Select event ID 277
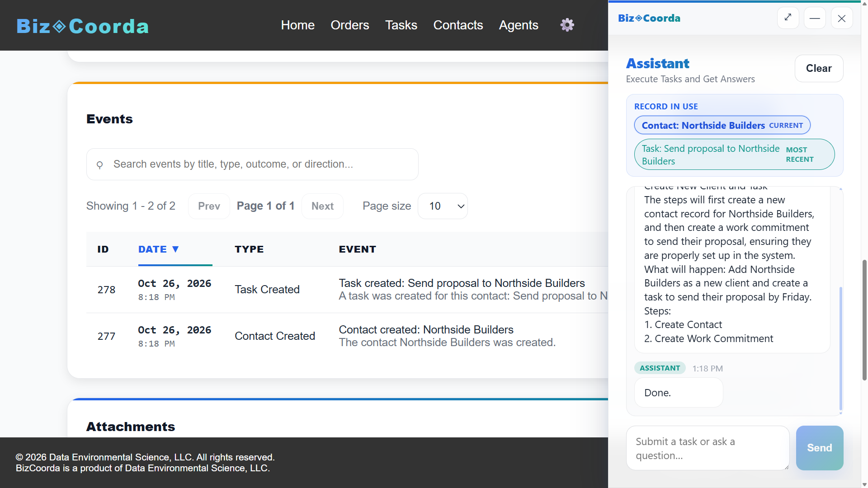868x488 pixels. coord(106,336)
